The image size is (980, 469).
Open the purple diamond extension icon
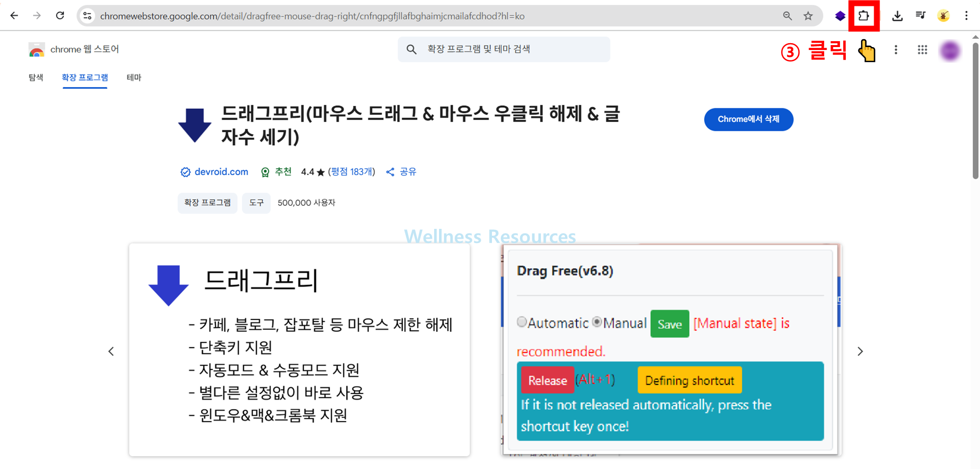pyautogui.click(x=840, y=16)
